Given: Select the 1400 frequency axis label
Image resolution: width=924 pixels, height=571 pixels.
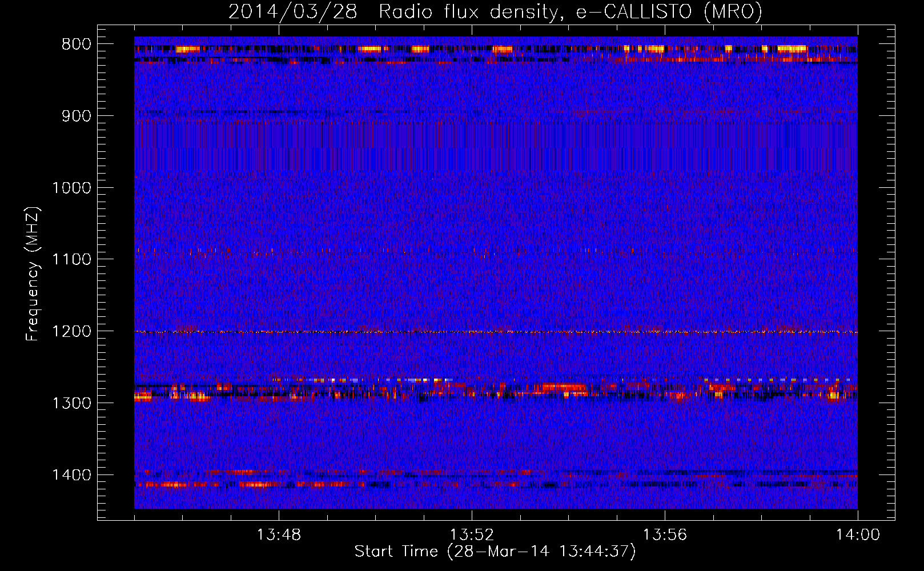Looking at the screenshot, I should [x=71, y=475].
